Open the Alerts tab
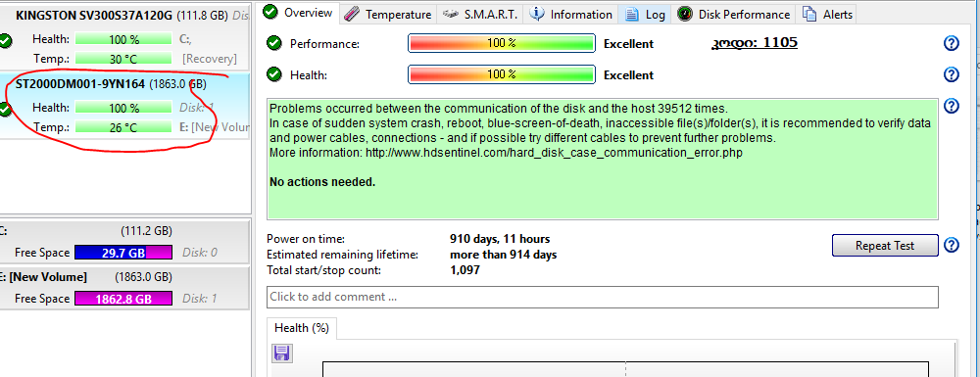The width and height of the screenshot is (980, 377). [827, 14]
